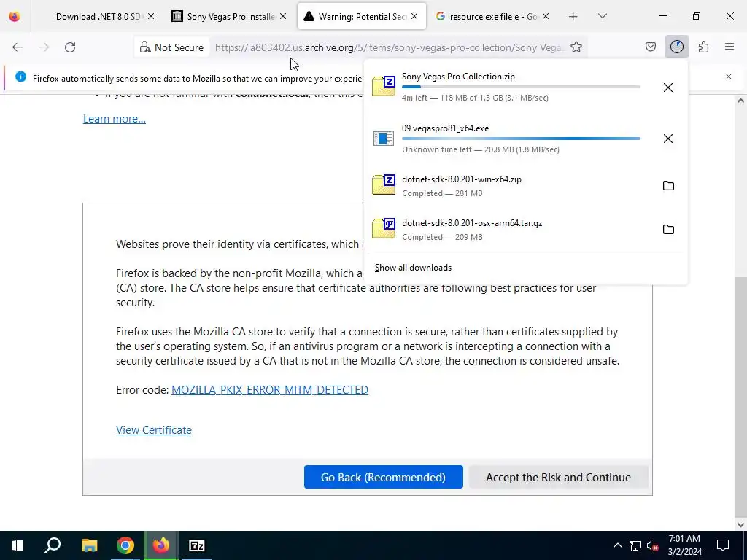Click the forward navigation arrow
Image resolution: width=747 pixels, height=560 pixels.
point(44,47)
